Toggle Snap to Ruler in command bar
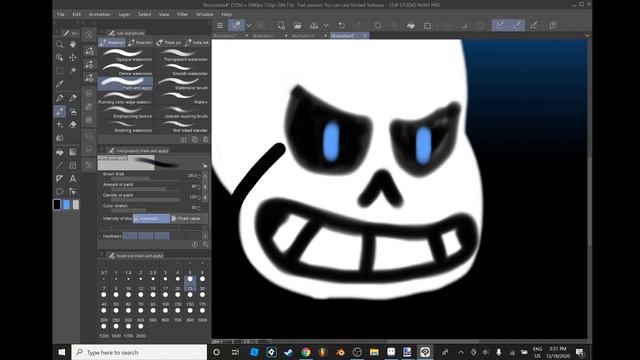This screenshot has width=640, height=360. tap(500, 25)
